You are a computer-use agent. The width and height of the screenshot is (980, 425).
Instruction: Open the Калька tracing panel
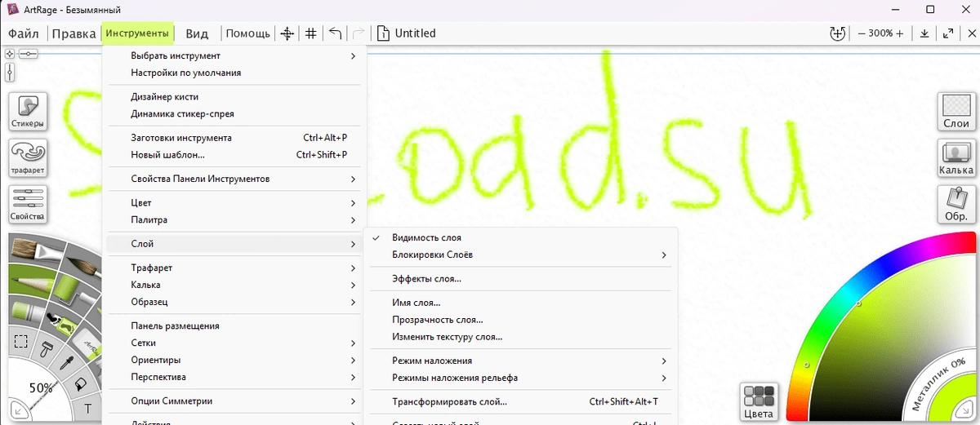[955, 157]
